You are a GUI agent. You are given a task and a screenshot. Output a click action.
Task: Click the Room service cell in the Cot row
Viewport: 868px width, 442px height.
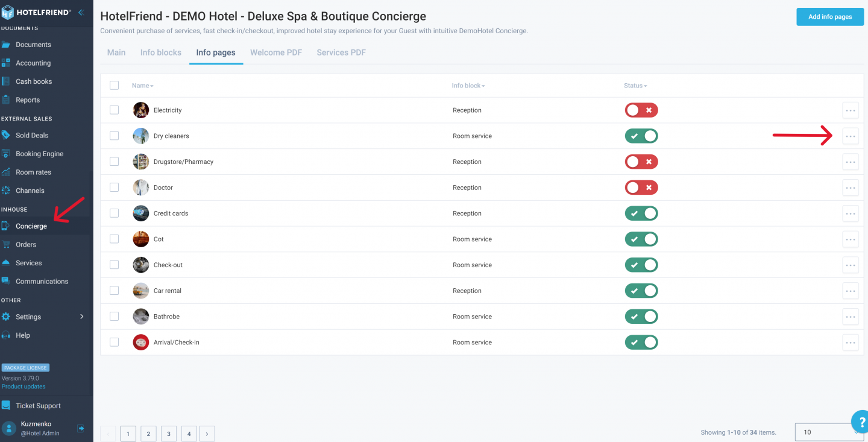pos(473,239)
